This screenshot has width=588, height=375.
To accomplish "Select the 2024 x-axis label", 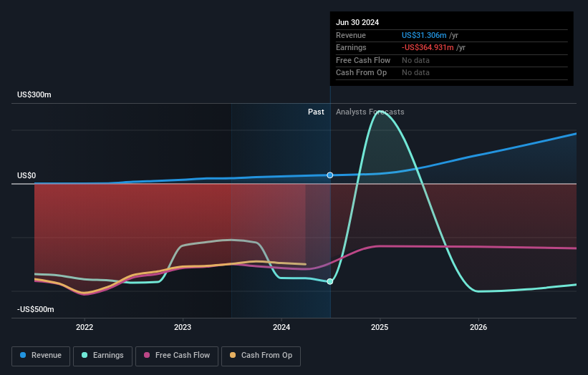I will [281, 327].
